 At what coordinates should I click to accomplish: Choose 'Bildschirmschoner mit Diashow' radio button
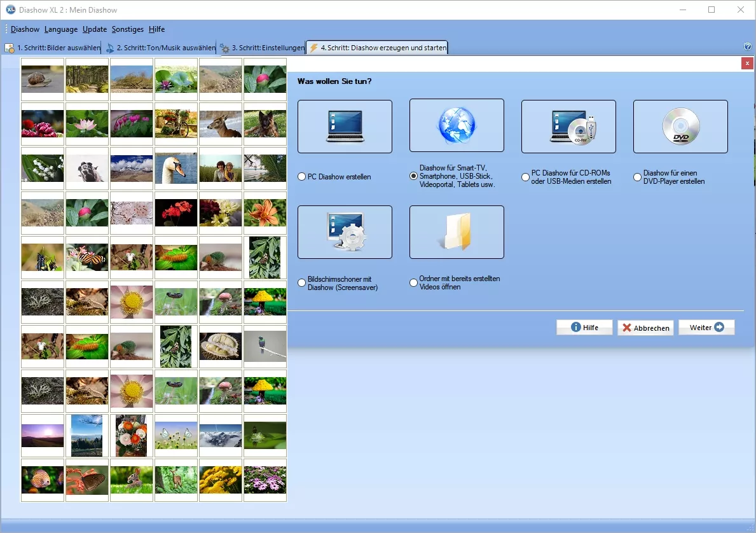[x=302, y=283]
